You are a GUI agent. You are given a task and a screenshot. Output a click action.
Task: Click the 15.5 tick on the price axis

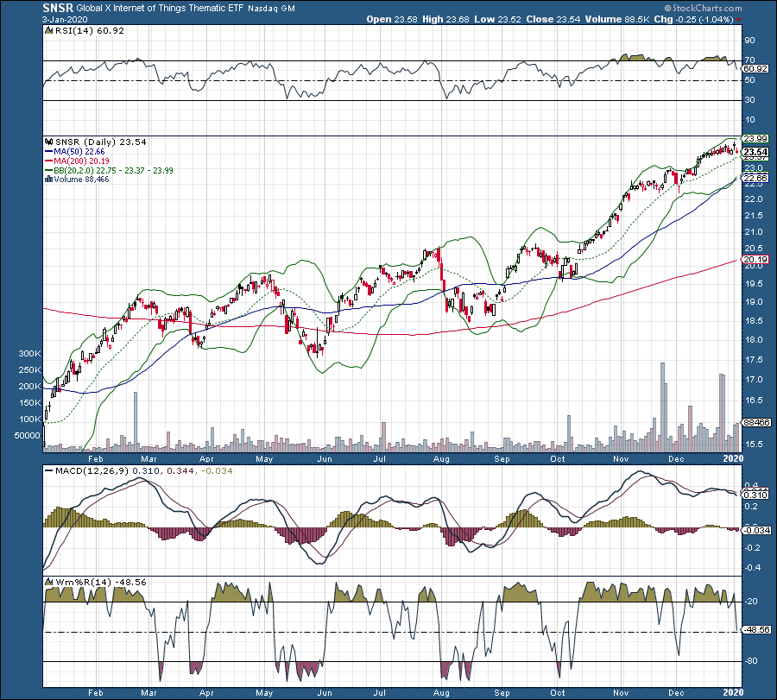click(x=753, y=445)
